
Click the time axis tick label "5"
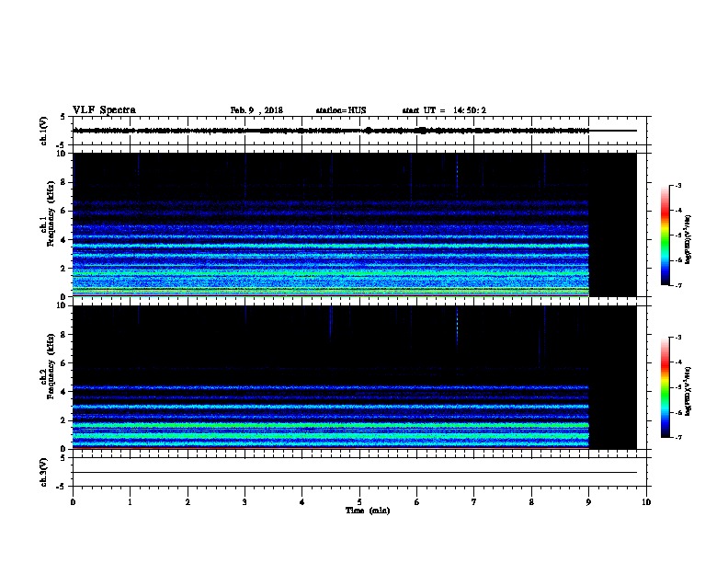click(x=359, y=501)
